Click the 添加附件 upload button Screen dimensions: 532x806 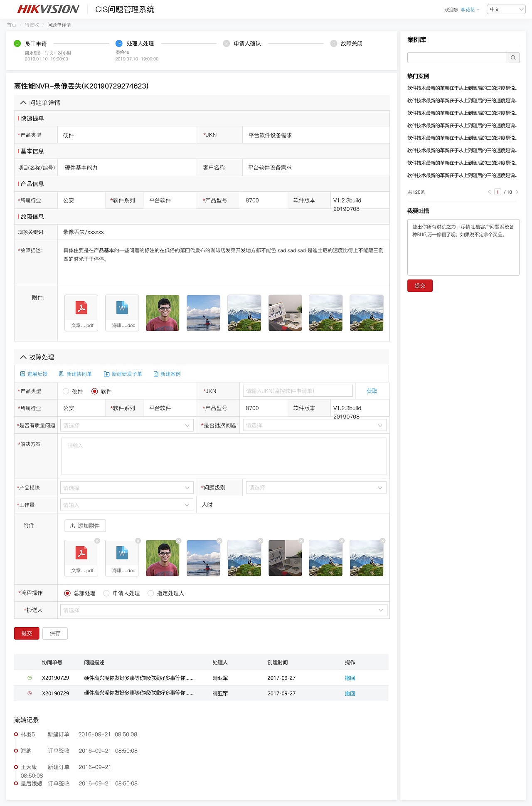click(85, 526)
